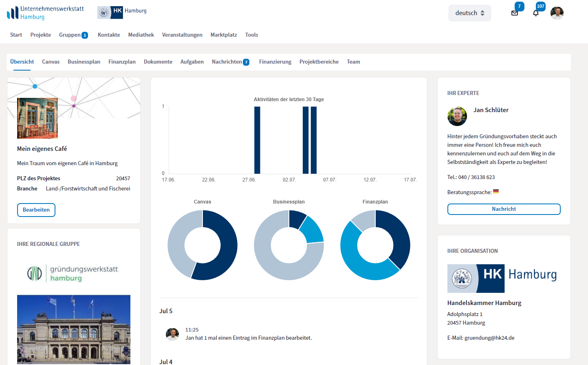Open the deutsch language dropdown
Image resolution: width=588 pixels, height=365 pixels.
[469, 13]
